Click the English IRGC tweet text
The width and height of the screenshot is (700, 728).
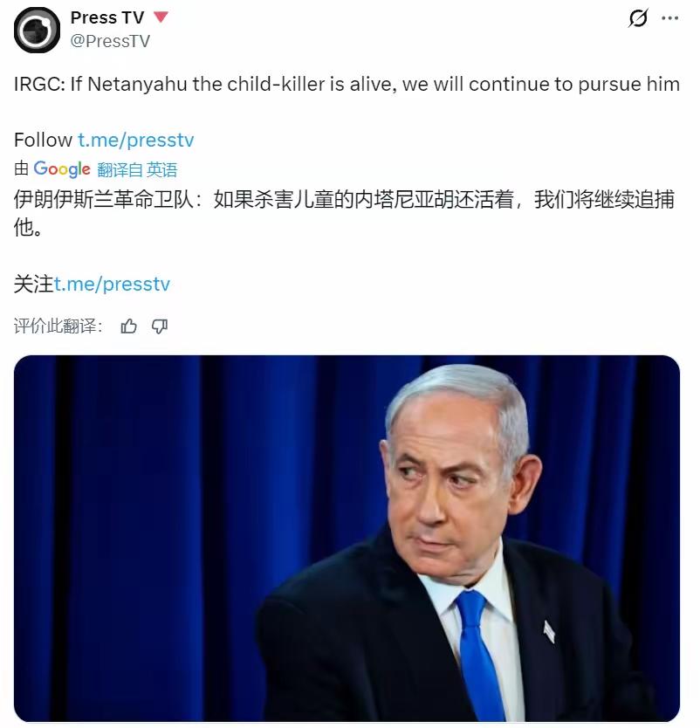pos(347,84)
